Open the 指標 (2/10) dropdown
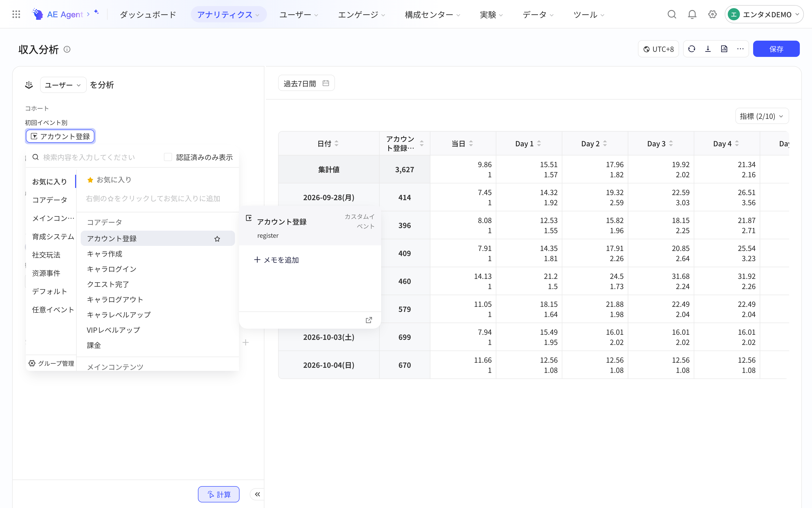Screen dimensions: 812x508 [762, 116]
